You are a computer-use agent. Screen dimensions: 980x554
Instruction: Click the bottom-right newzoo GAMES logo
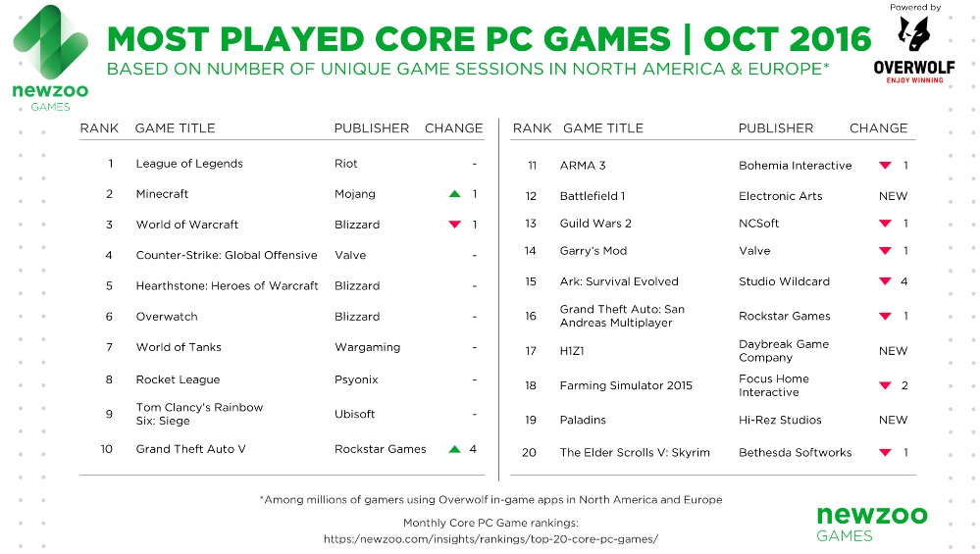(872, 524)
